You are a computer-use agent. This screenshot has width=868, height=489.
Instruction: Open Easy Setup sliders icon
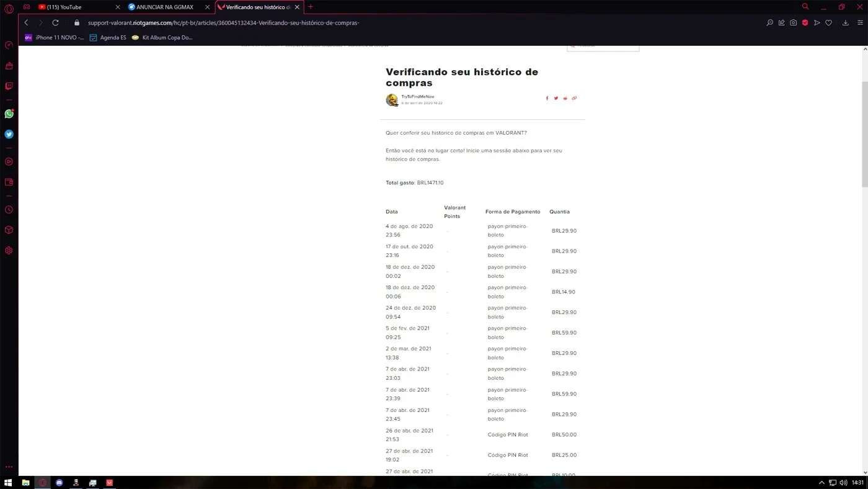tap(860, 22)
